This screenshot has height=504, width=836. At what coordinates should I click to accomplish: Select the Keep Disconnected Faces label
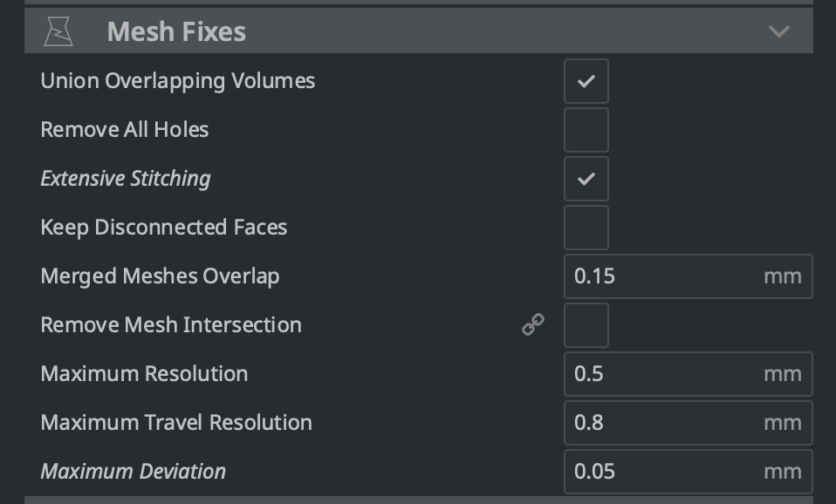[164, 228]
